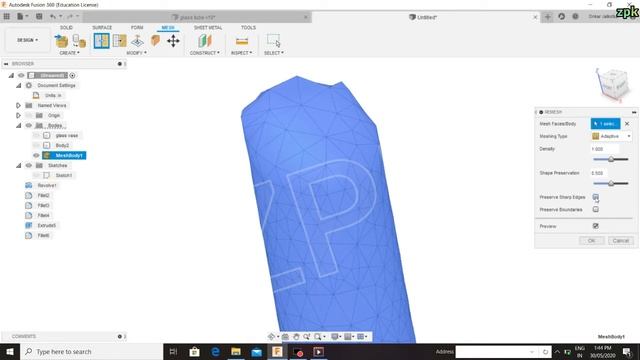
Task: Collapse the Bodies folder
Action: [x=19, y=125]
